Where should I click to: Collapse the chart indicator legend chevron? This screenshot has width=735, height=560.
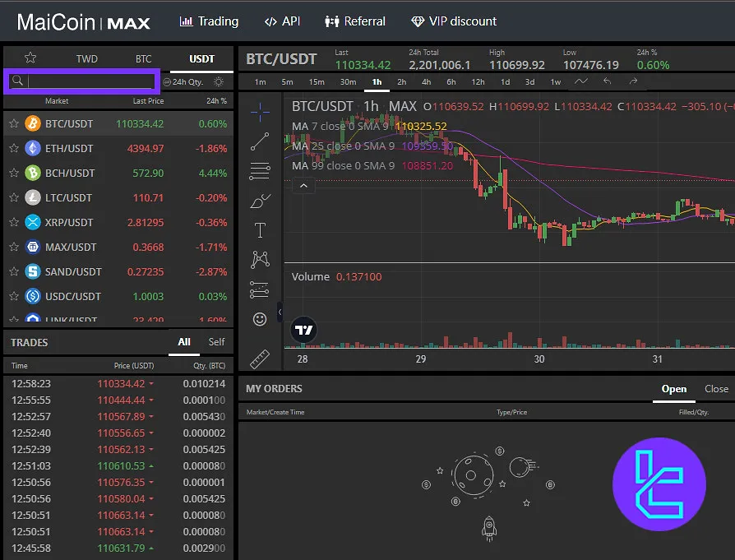point(303,186)
